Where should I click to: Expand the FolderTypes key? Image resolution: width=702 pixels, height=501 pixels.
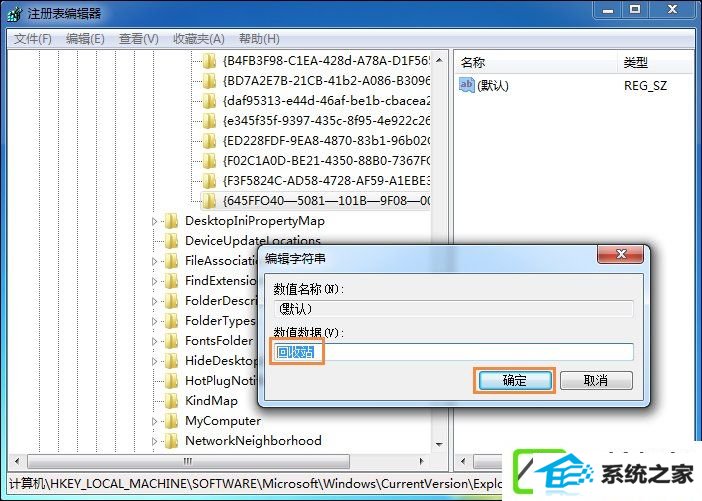154,321
